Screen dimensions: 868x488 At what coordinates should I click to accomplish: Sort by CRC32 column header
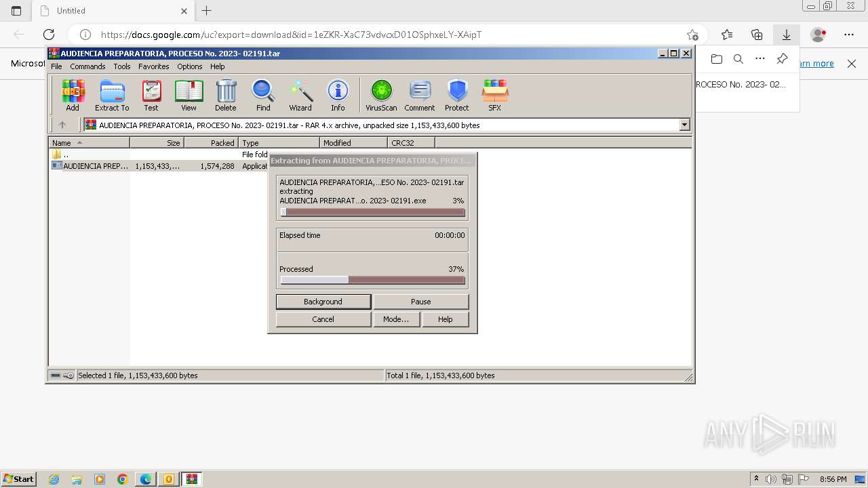pos(411,143)
